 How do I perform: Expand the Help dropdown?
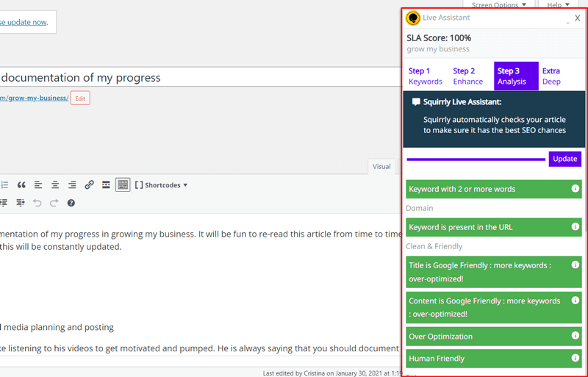click(558, 5)
